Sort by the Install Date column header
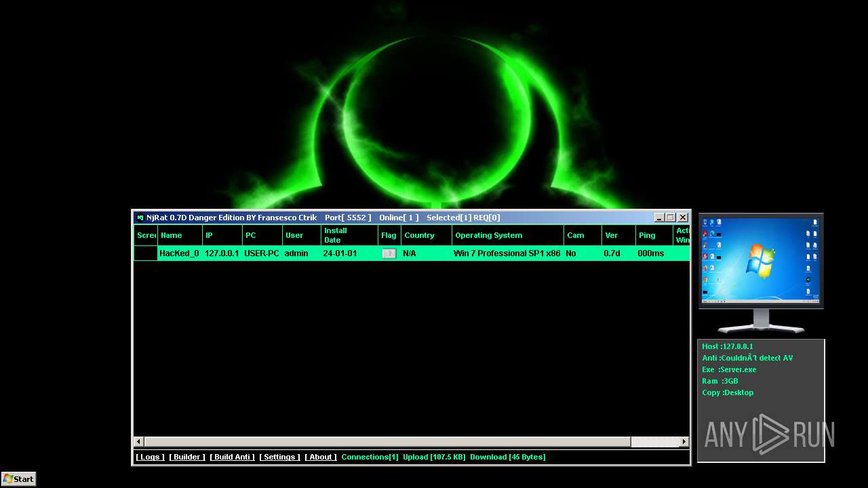Viewport: 868px width, 488px height. pyautogui.click(x=349, y=235)
